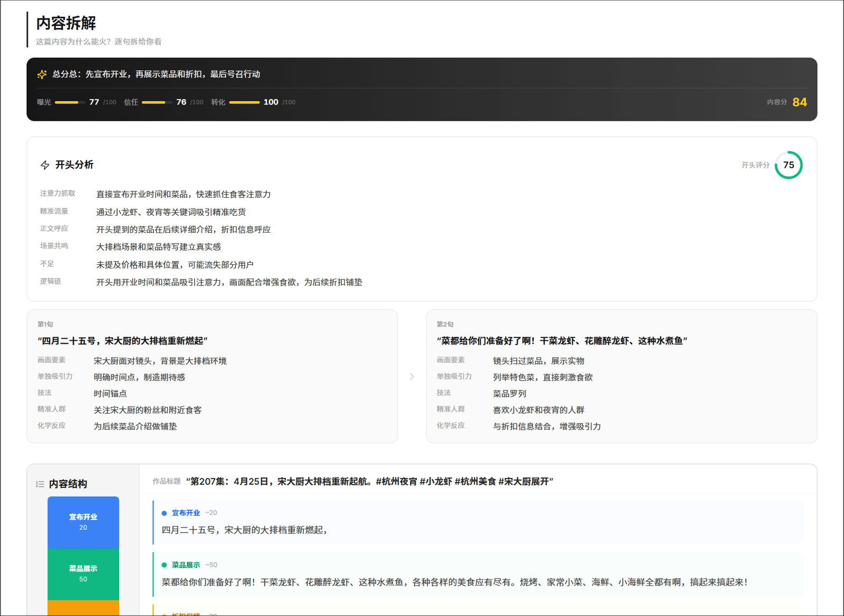Click text 明确时间点，制造期待感
Image resolution: width=844 pixels, height=616 pixels.
[x=139, y=378]
